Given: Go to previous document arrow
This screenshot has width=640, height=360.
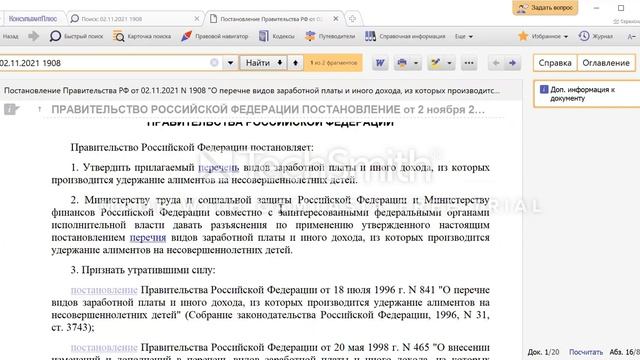Looking at the screenshot, I should coord(496,63).
